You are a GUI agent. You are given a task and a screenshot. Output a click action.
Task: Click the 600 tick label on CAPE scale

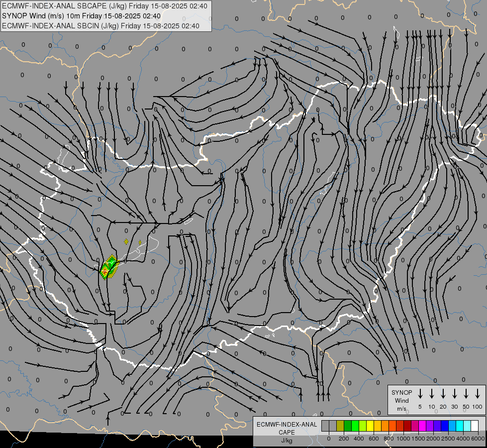coord(374,439)
